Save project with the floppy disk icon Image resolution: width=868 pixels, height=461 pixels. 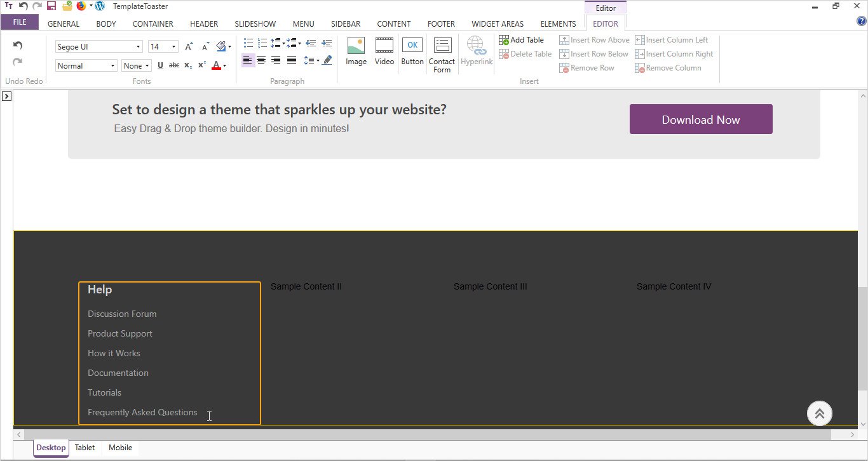point(51,6)
